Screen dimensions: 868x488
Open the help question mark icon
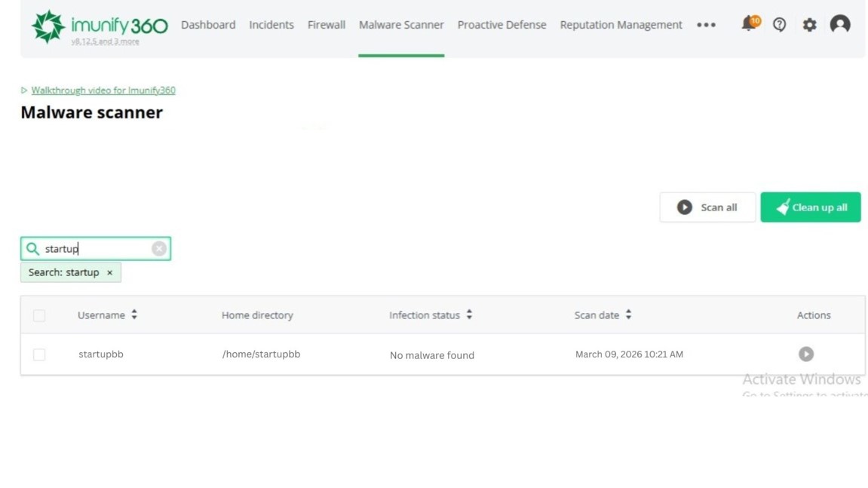(779, 25)
